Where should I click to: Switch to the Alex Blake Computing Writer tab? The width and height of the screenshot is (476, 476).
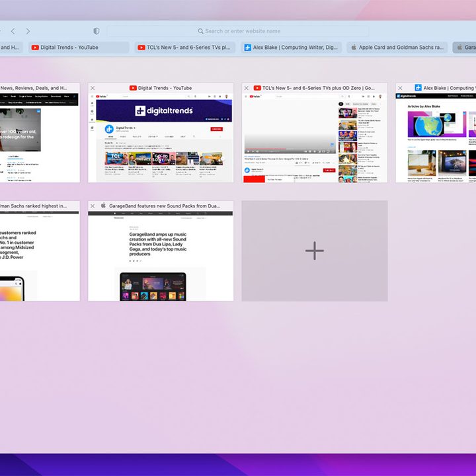(x=292, y=48)
